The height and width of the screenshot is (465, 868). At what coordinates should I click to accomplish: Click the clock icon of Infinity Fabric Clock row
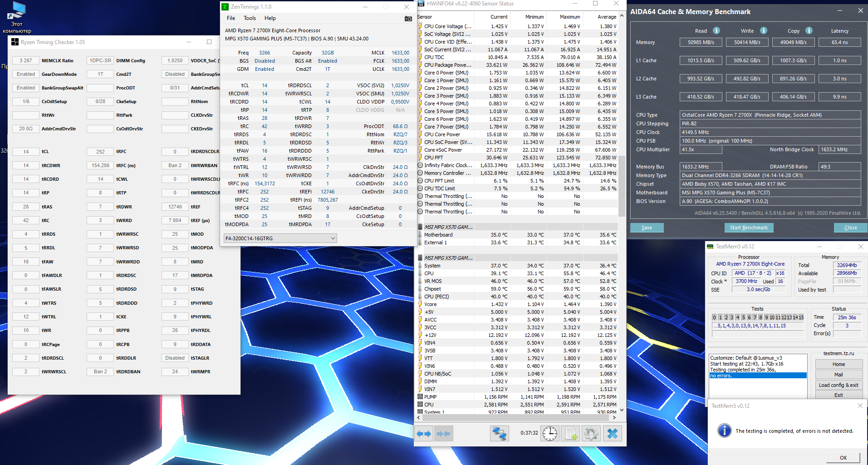coord(420,165)
